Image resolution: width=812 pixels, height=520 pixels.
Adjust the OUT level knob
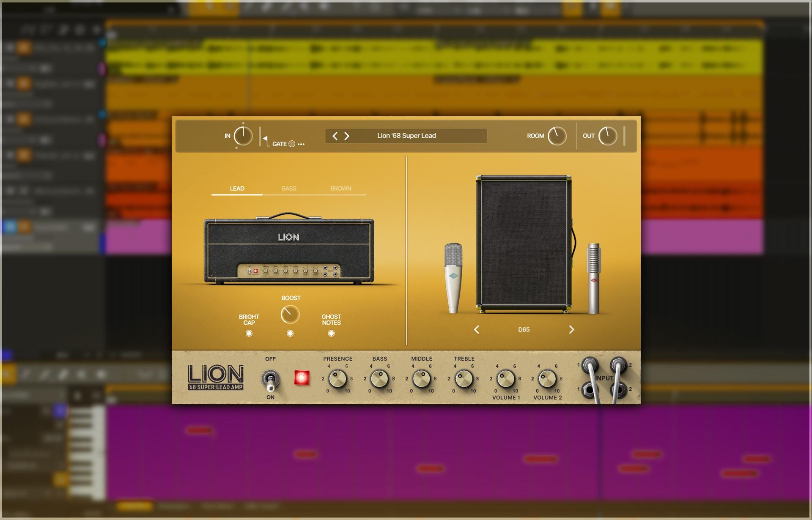click(x=608, y=136)
